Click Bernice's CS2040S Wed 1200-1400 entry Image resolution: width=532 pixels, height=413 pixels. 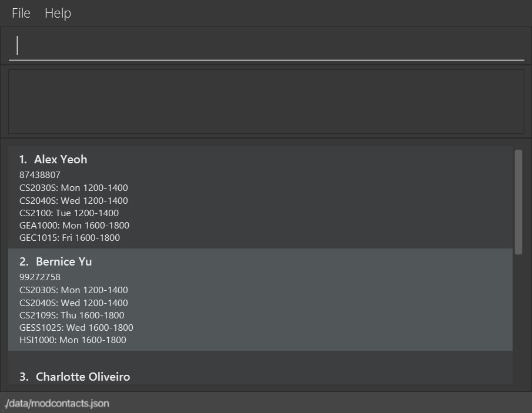73,303
